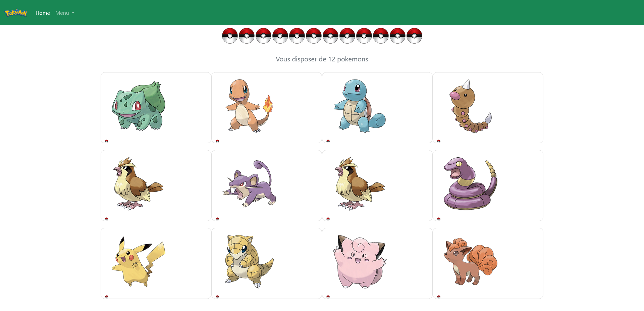The image size is (644, 311).
Task: Click small Pokéball under Ekans card
Action: (439, 219)
